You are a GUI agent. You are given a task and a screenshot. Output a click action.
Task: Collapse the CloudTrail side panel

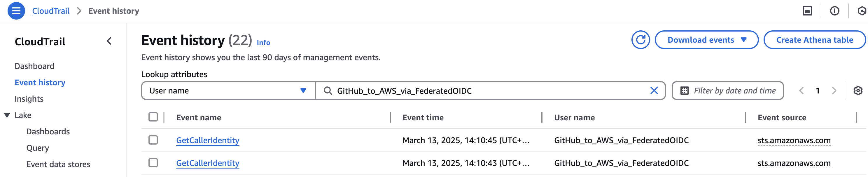click(x=109, y=41)
